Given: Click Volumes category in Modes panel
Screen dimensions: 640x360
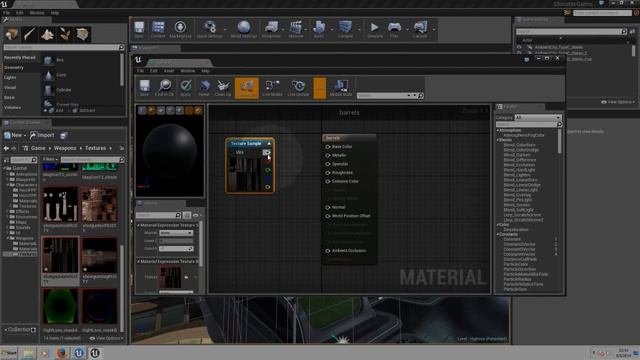Looking at the screenshot, I should point(12,108).
